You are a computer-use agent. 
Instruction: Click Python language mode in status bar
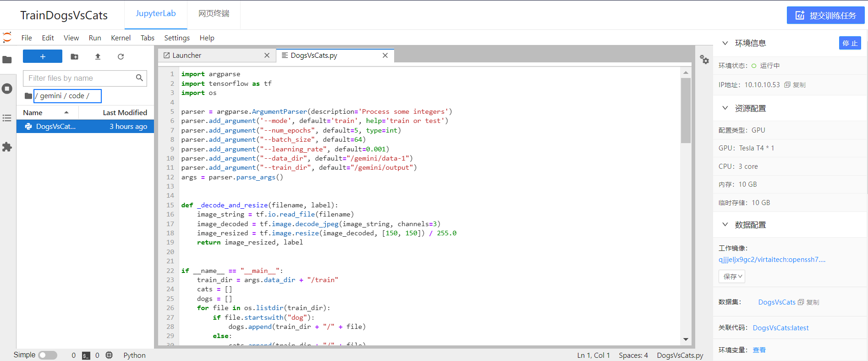(x=134, y=355)
